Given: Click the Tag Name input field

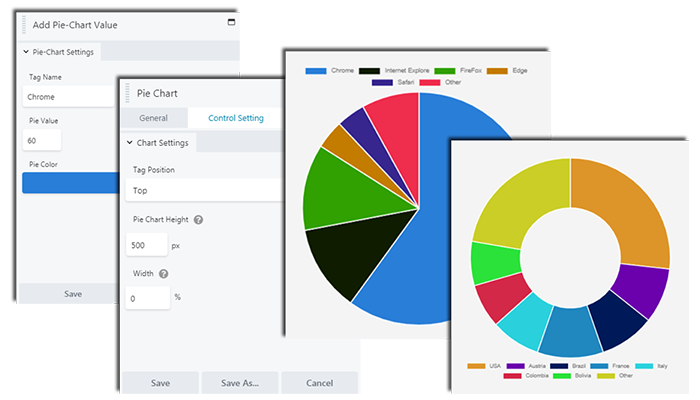Looking at the screenshot, I should (68, 97).
